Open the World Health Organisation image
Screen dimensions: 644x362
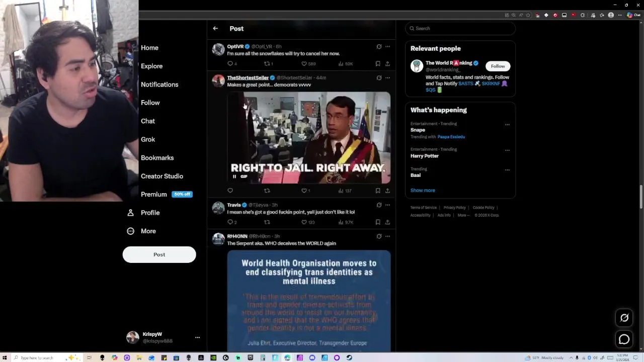pyautogui.click(x=309, y=301)
